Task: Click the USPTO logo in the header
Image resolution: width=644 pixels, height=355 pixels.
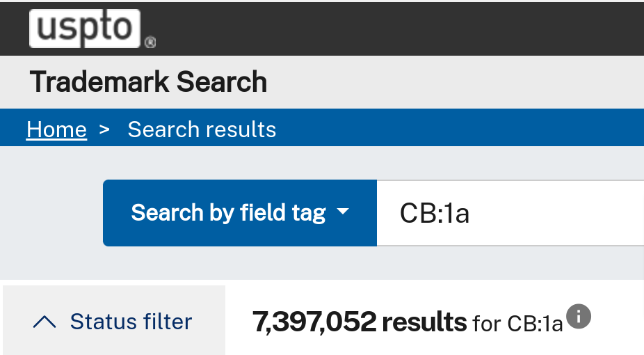Action: pyautogui.click(x=85, y=29)
